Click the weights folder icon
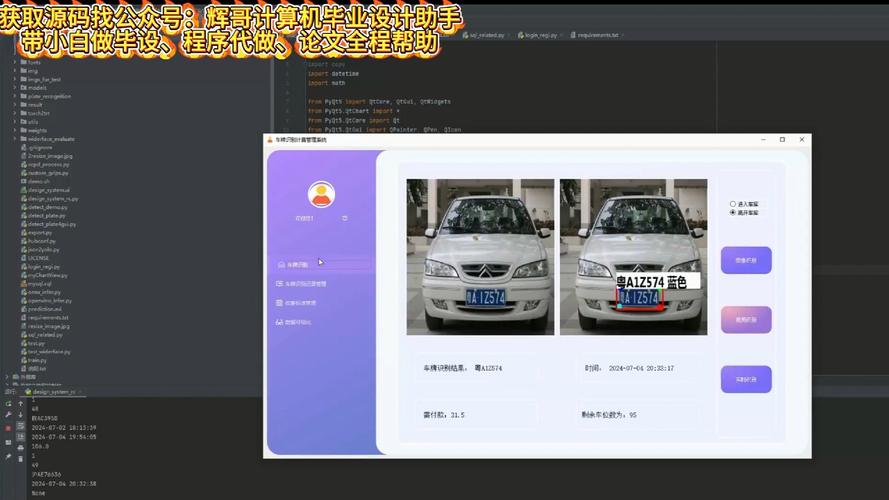Screen dimensions: 889x500 click(24, 130)
